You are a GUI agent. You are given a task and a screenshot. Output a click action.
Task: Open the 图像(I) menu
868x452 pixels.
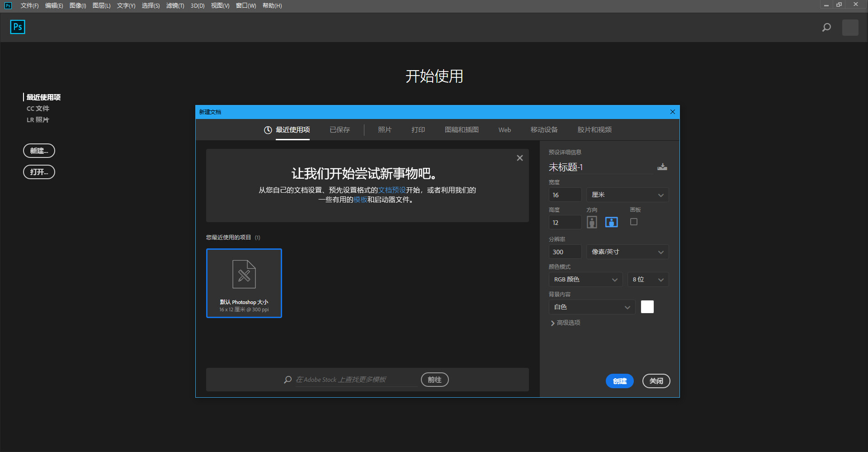(x=78, y=5)
